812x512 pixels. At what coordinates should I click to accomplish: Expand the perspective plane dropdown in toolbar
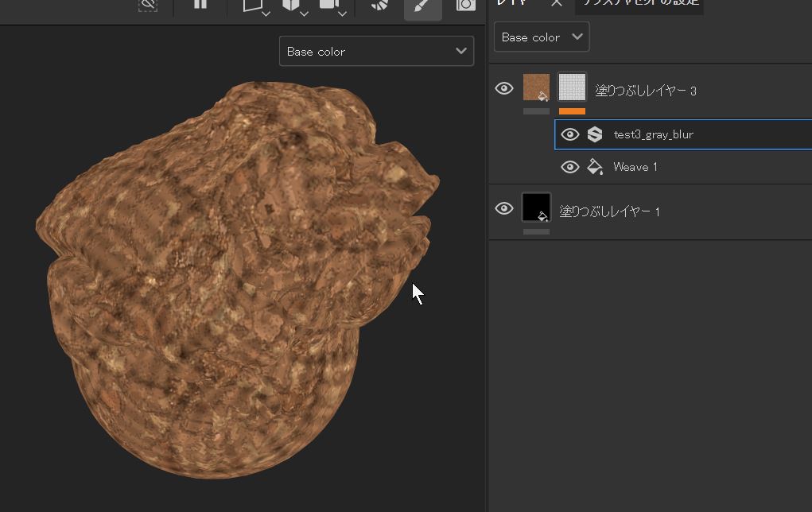coord(266,14)
